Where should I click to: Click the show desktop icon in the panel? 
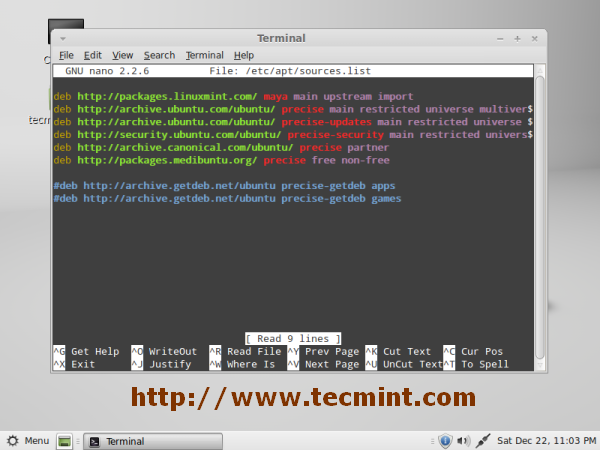64,441
